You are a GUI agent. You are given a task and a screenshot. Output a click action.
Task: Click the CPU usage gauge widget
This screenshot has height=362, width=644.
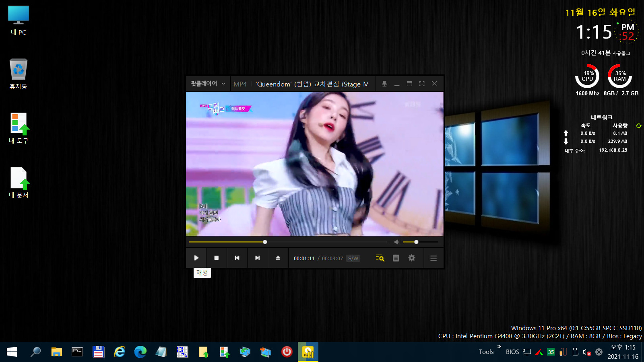[x=587, y=76]
